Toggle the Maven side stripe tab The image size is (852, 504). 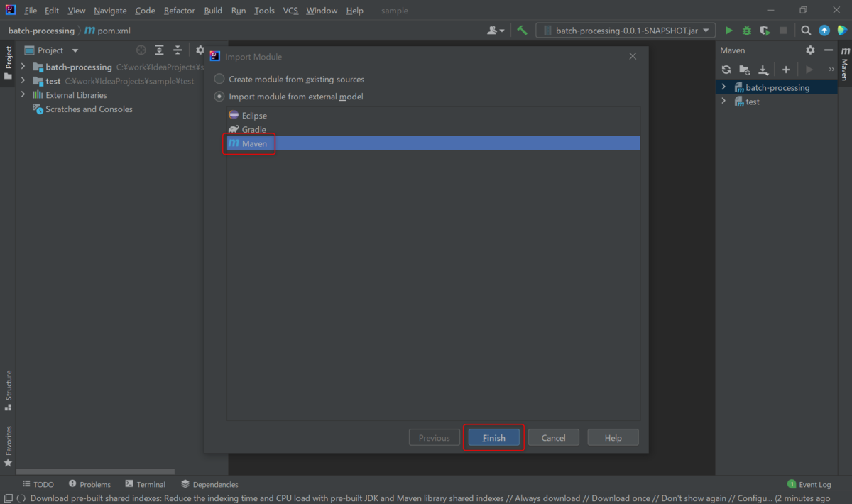(x=844, y=62)
